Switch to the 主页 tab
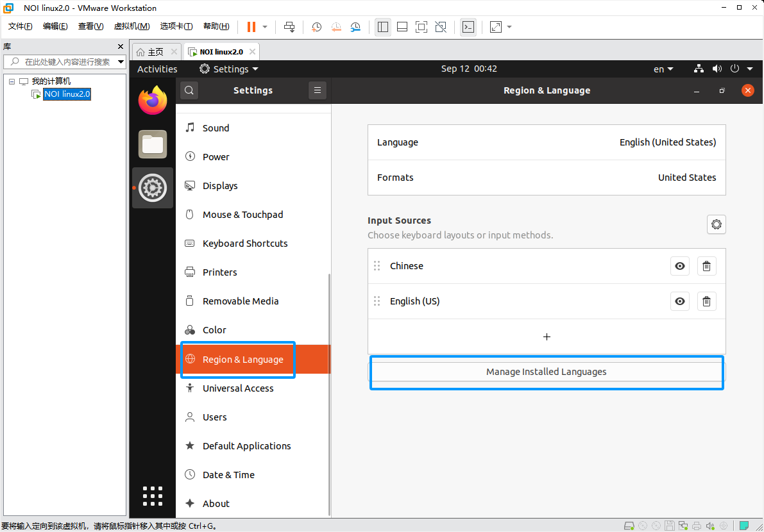This screenshot has width=764, height=532. (155, 51)
